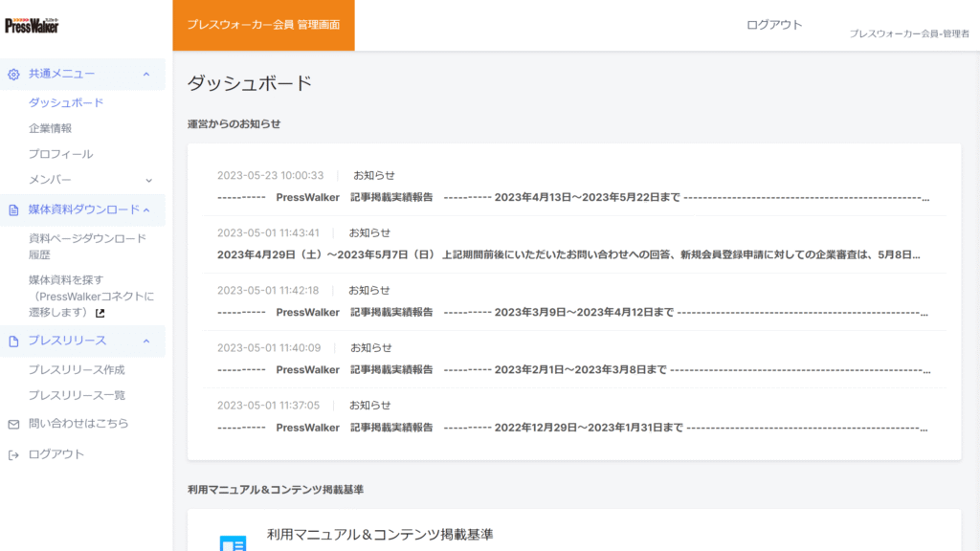
Task: Click the プレスウォーカー会員-管理者 account label
Action: pos(907,34)
